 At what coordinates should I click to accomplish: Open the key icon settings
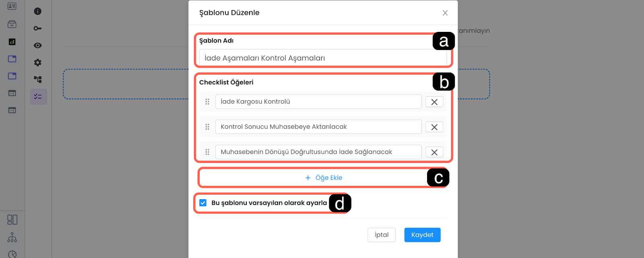click(37, 28)
